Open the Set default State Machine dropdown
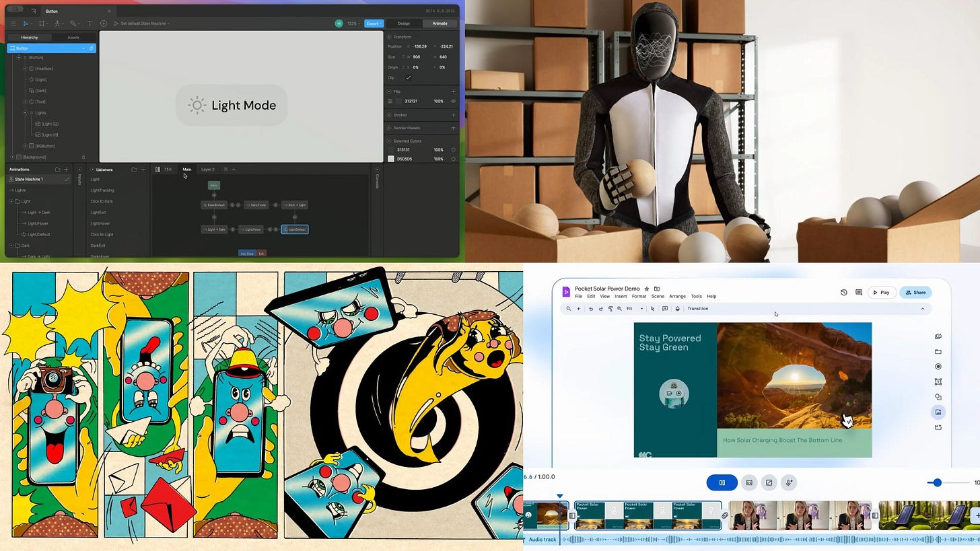The image size is (980, 551). point(145,24)
